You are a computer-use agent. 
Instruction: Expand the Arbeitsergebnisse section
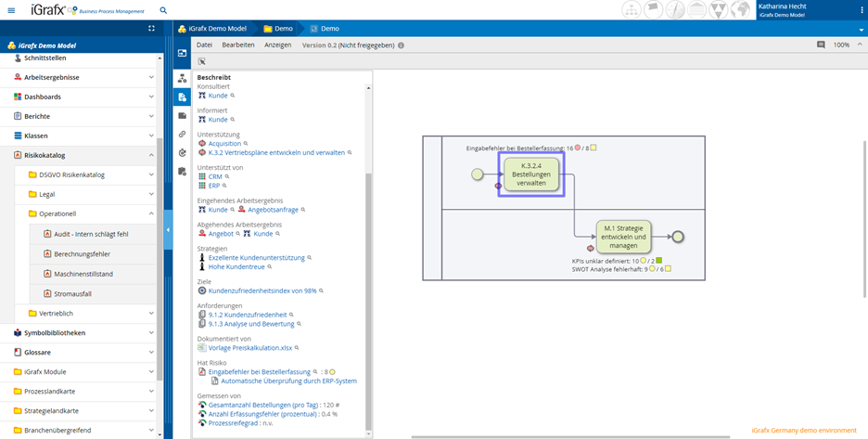click(x=151, y=78)
